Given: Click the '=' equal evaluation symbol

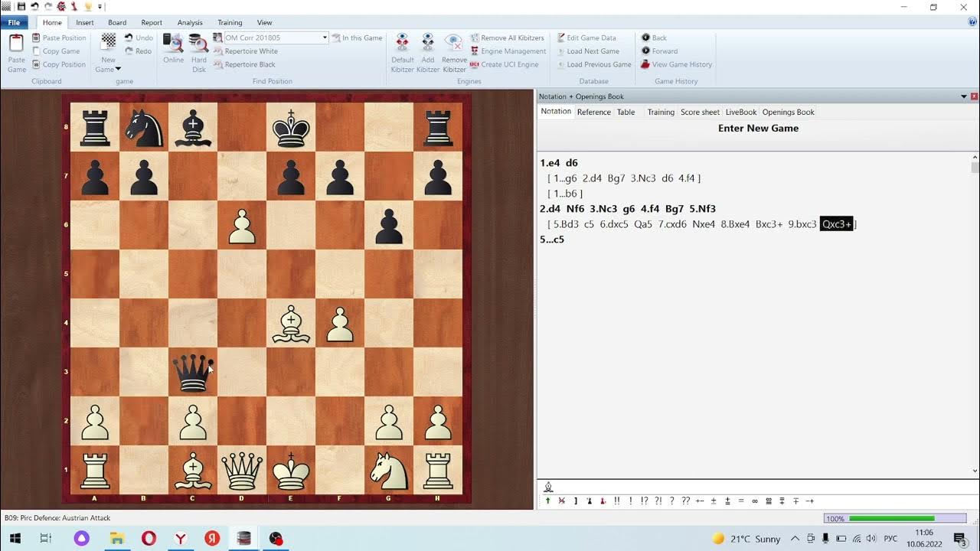Looking at the screenshot, I should (740, 501).
